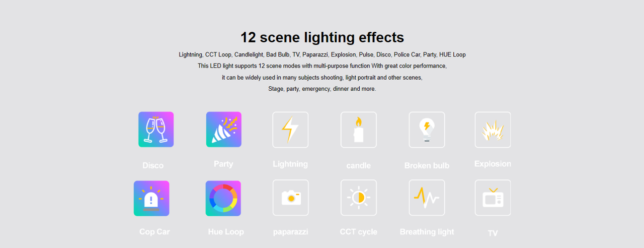Viewport: 644px width, 248px height.
Task: Choose the paparazzi camera icon
Action: (290, 198)
